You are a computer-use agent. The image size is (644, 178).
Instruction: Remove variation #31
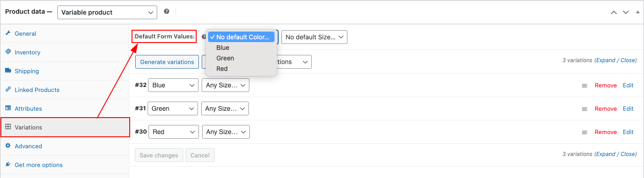pyautogui.click(x=605, y=109)
